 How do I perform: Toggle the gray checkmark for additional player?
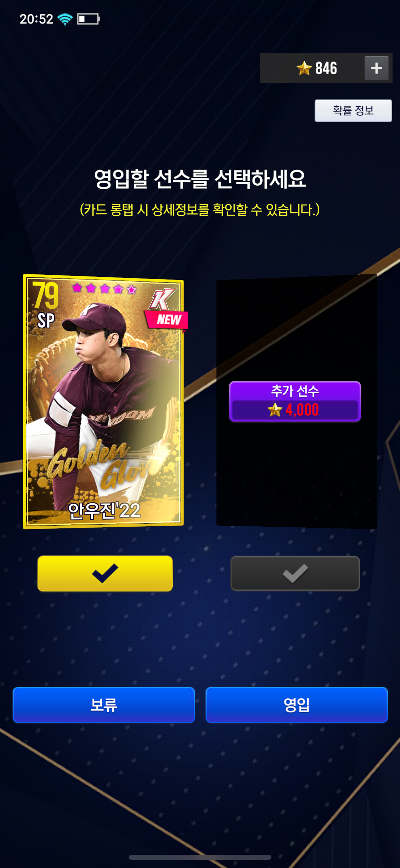coord(295,573)
